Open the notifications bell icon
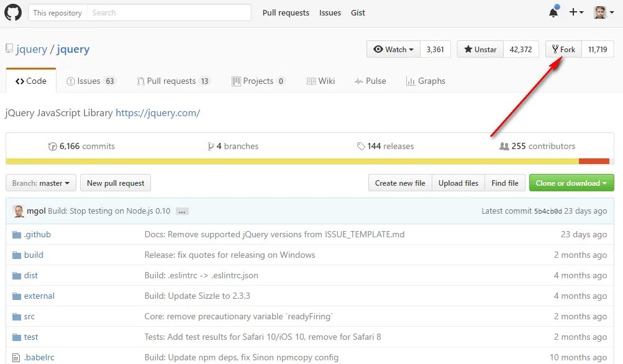Image resolution: width=623 pixels, height=364 pixels. coord(553,12)
